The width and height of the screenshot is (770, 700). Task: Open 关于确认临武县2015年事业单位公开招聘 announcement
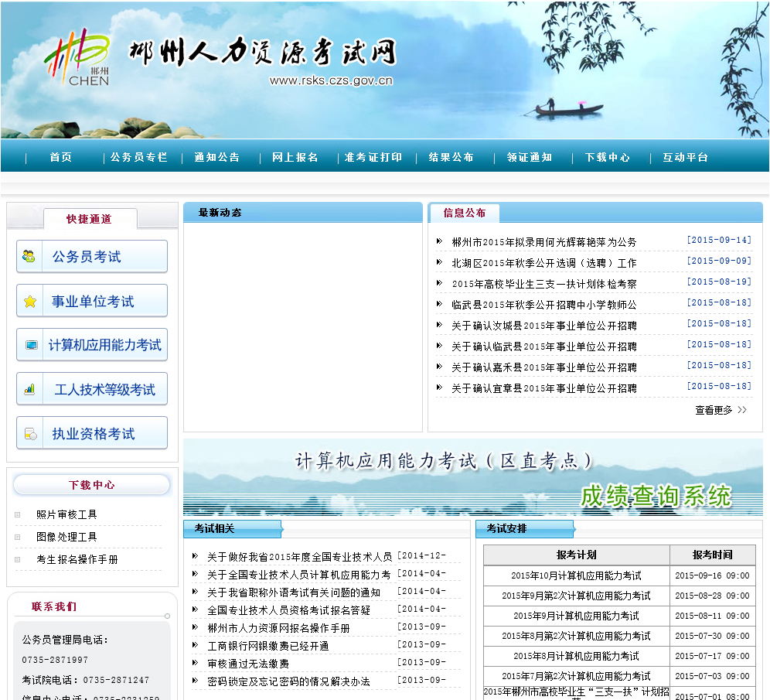[544, 347]
